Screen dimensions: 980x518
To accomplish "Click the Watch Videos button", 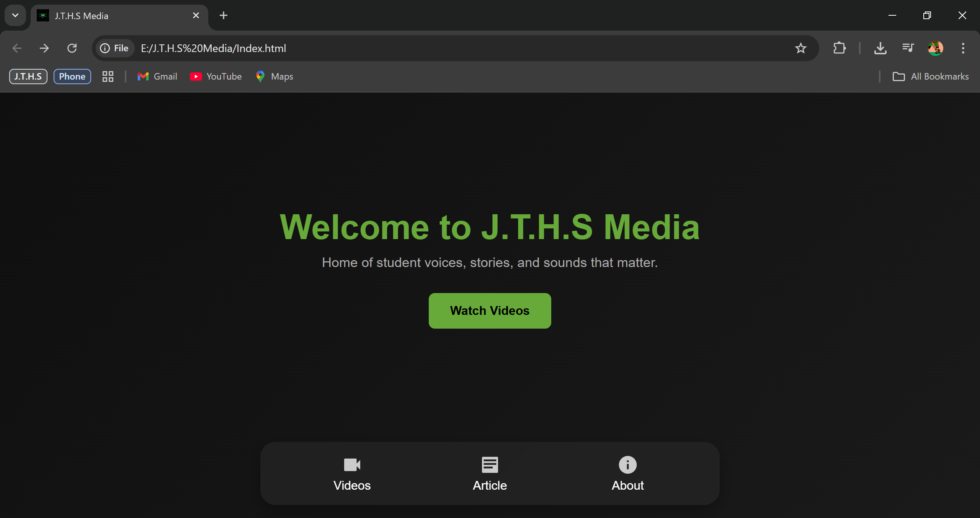I will (490, 311).
